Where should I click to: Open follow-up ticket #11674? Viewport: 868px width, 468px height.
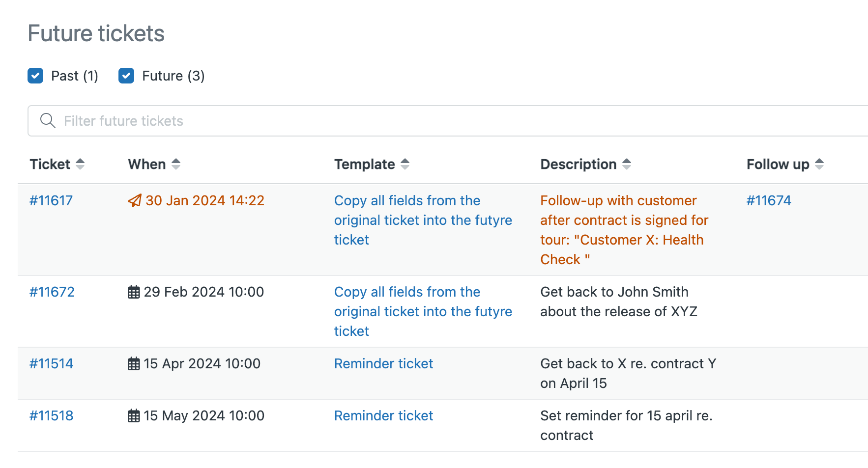pos(769,200)
